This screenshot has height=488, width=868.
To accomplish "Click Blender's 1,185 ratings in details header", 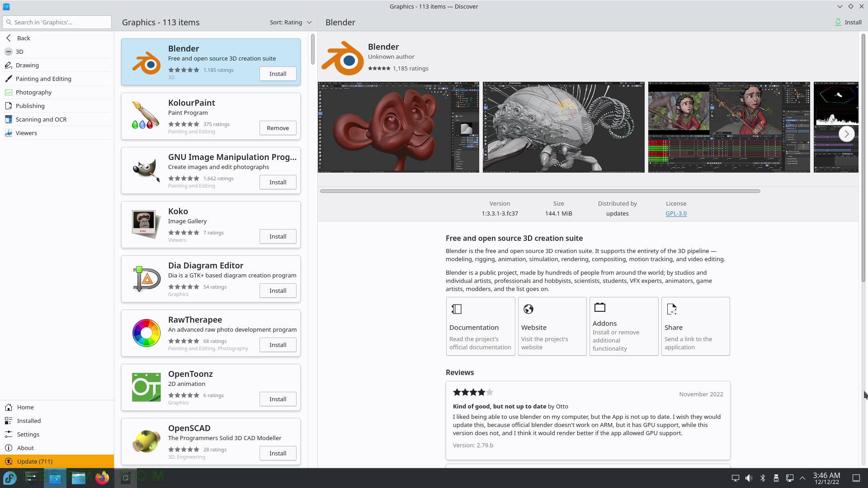I will 410,69.
